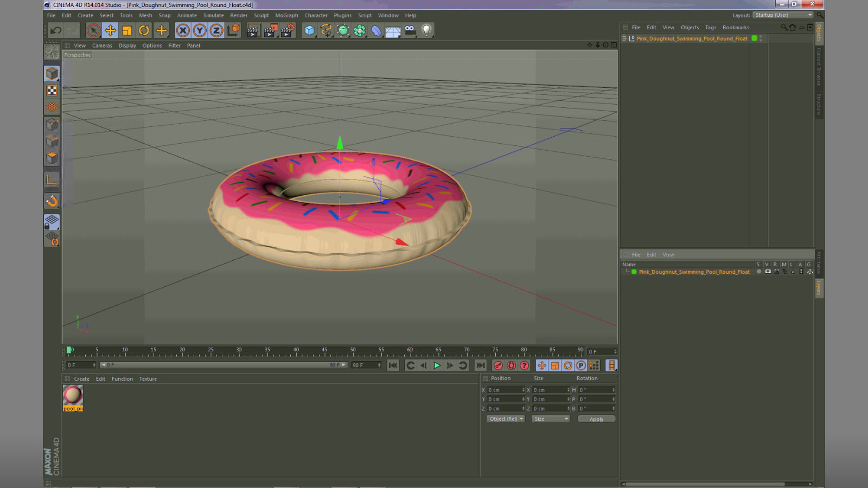Add a camera object icon

click(x=410, y=30)
